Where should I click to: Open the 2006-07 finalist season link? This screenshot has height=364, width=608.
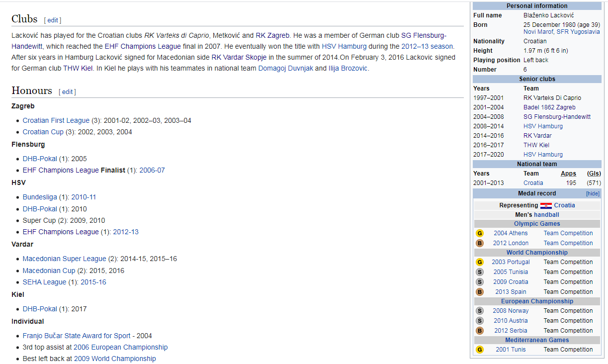pyautogui.click(x=152, y=170)
